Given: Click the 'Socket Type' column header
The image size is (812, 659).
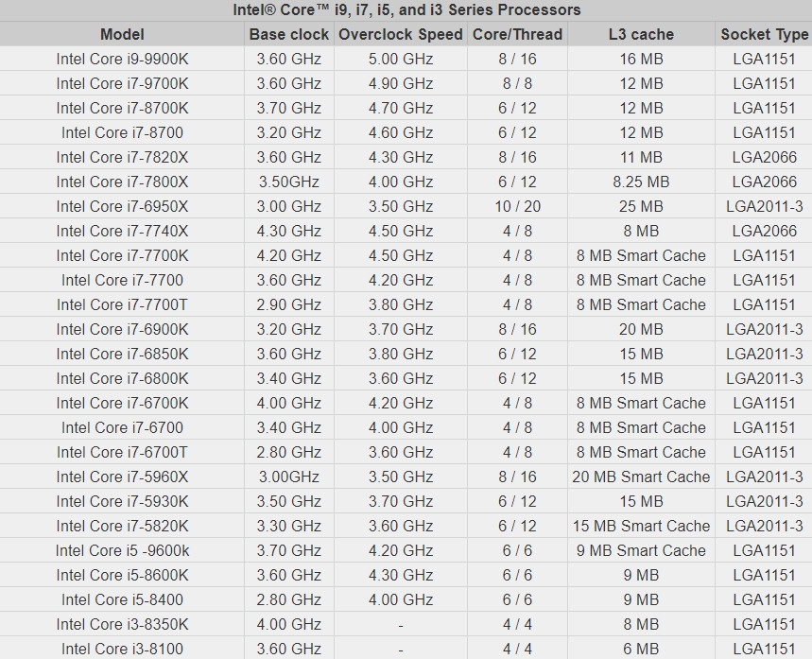Looking at the screenshot, I should coord(764,34).
